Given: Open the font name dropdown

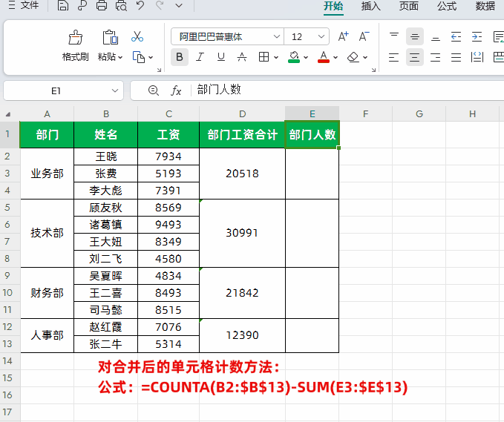Looking at the screenshot, I should pyautogui.click(x=276, y=36).
